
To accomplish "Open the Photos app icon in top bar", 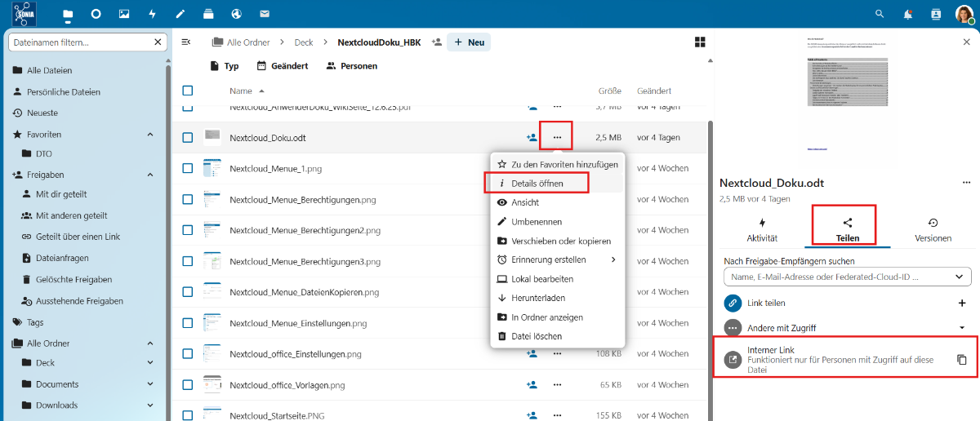I will [124, 14].
